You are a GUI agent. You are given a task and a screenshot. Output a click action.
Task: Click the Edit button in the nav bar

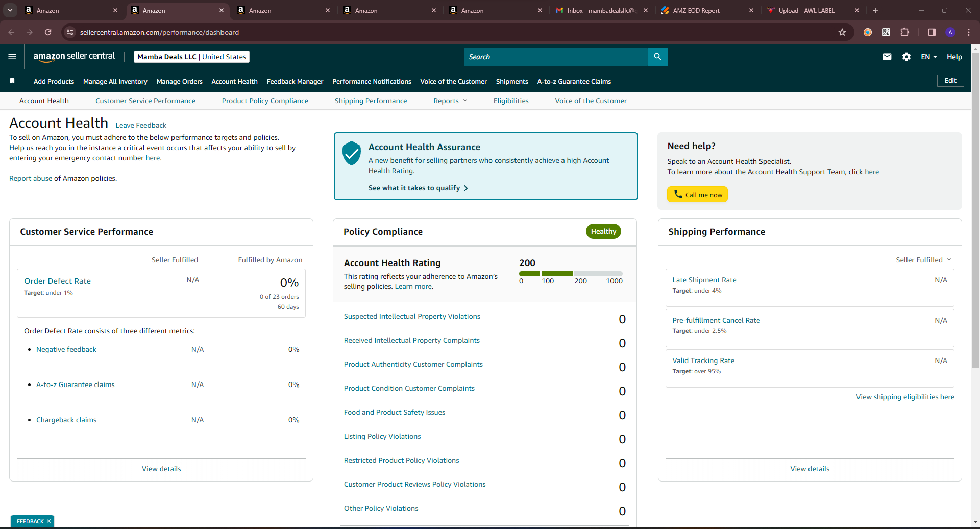(x=950, y=81)
